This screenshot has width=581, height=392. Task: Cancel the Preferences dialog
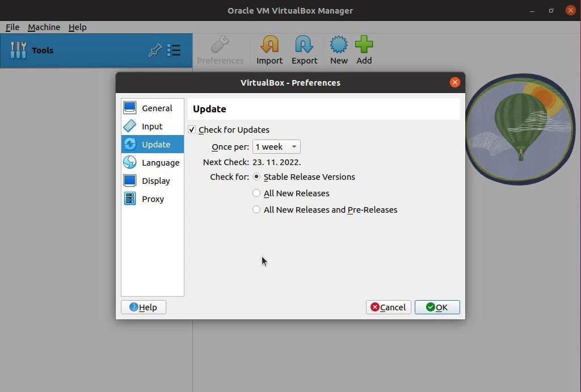(388, 307)
